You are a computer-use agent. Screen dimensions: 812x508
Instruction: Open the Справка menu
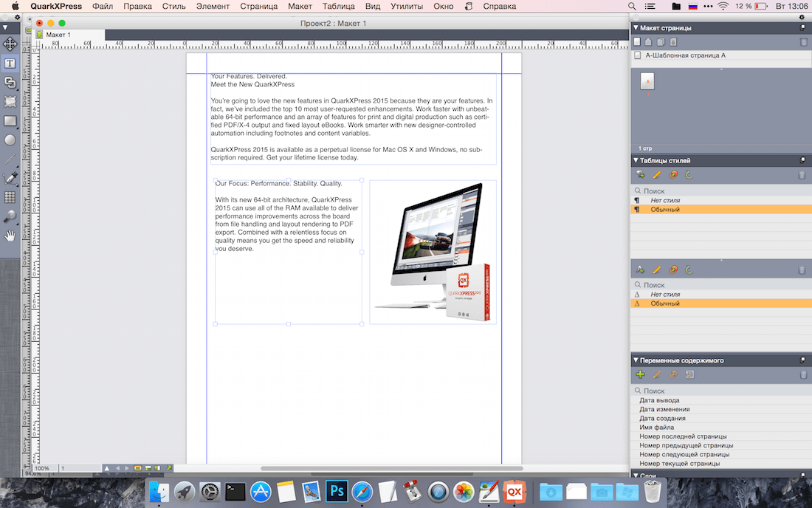pos(499,6)
